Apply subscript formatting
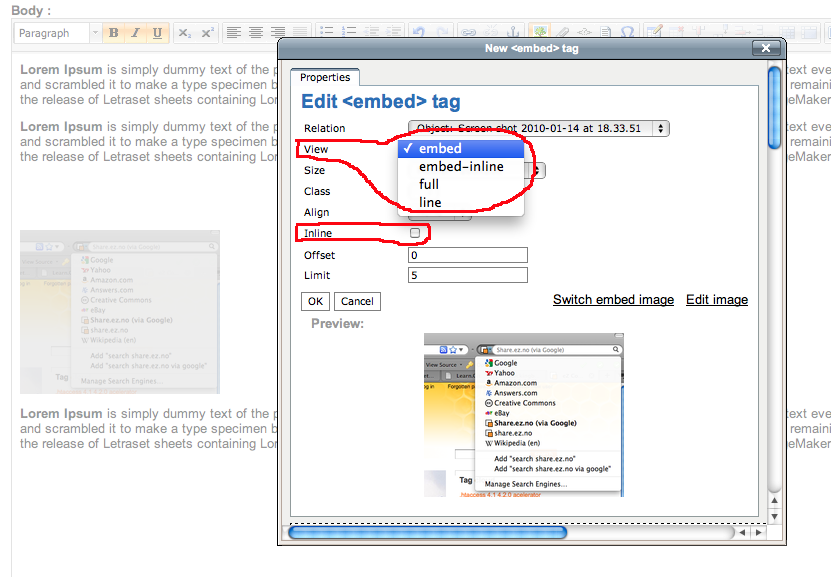Viewport: 831px width, 577px height. [184, 33]
